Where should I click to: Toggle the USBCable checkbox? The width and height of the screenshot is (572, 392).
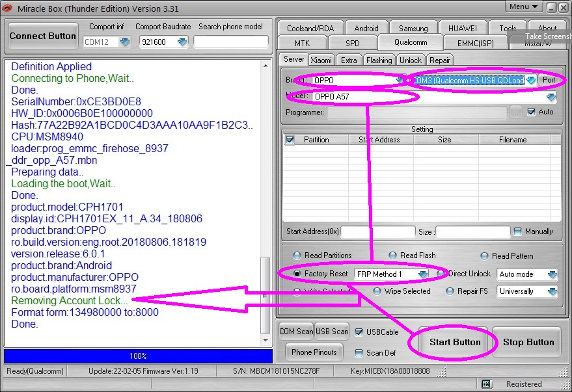point(359,332)
